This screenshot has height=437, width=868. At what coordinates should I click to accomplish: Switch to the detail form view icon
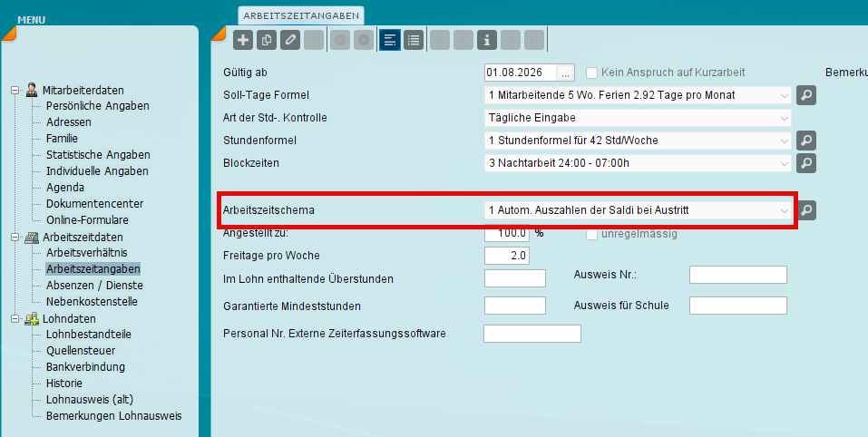click(390, 41)
